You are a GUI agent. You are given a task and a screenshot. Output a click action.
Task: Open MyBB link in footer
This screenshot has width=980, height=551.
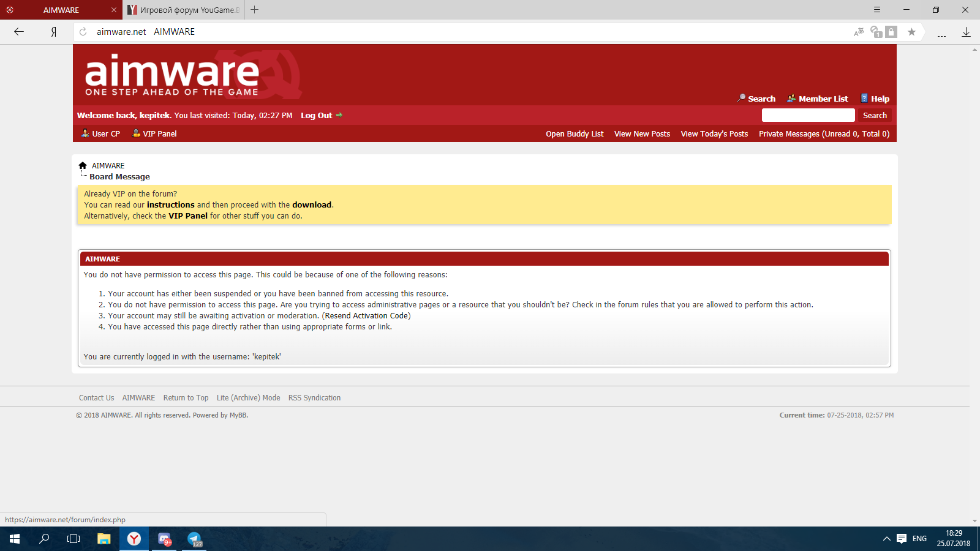pos(238,415)
